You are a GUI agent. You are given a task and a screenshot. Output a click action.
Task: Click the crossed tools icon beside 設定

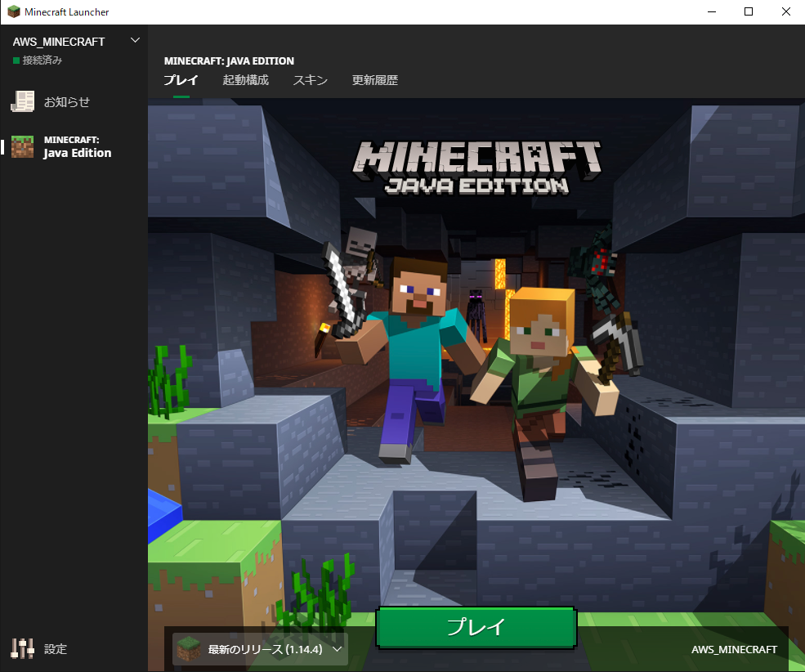point(22,648)
